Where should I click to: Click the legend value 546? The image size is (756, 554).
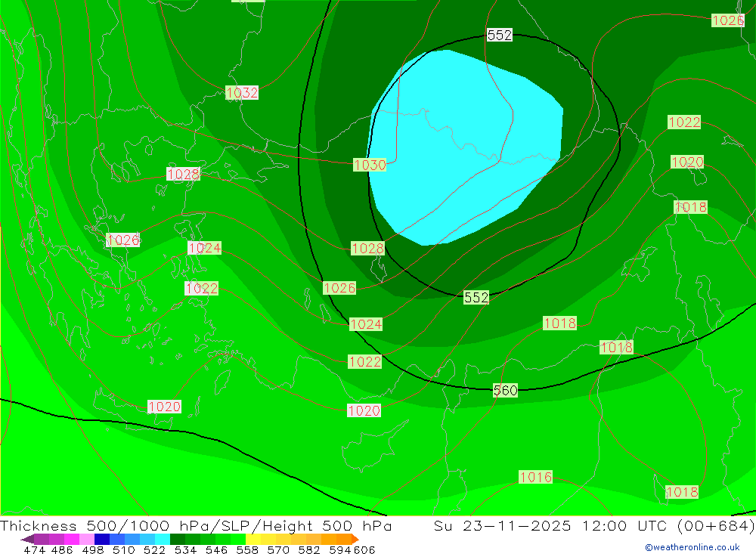216,549
